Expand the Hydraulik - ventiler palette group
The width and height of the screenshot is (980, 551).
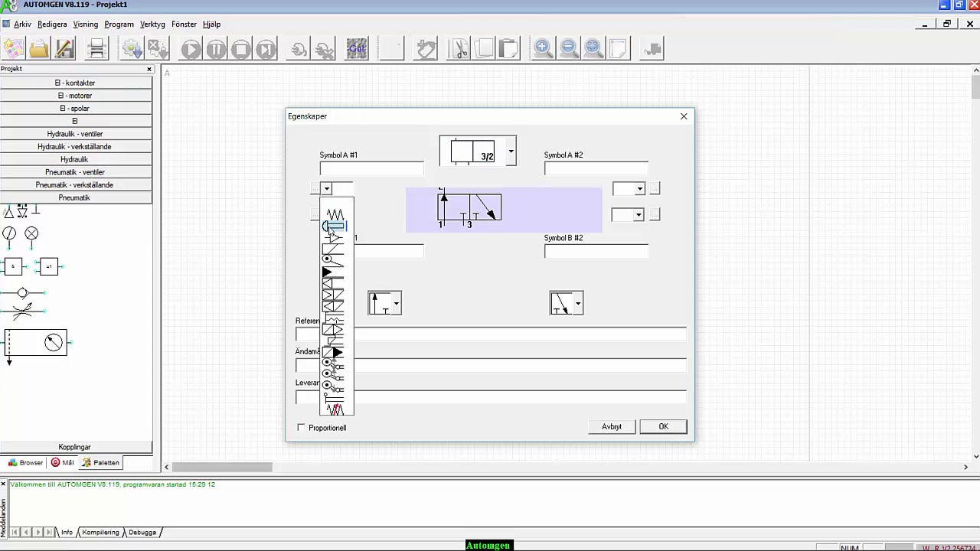pos(76,134)
